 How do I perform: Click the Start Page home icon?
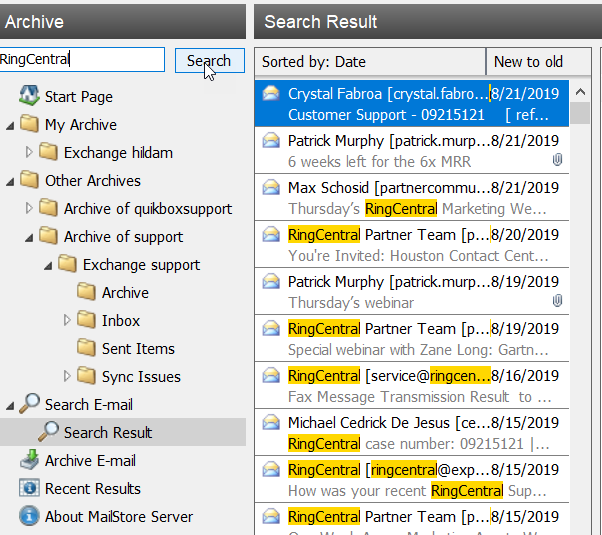click(x=28, y=97)
